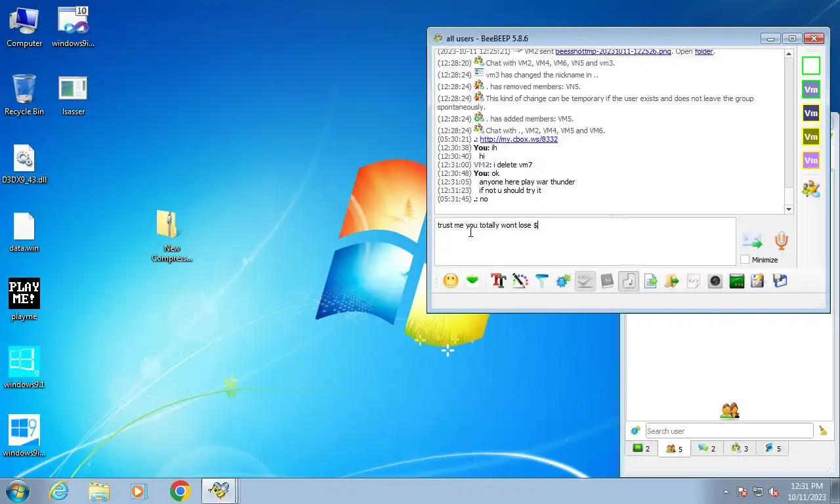Select the windows9.1 desktop icon
Screen dimensions: 840x504
(24, 368)
